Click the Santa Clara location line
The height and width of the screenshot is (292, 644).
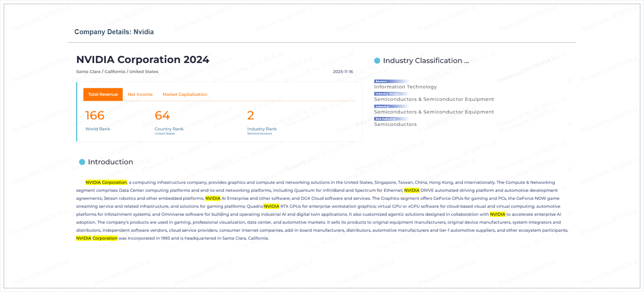coord(117,72)
